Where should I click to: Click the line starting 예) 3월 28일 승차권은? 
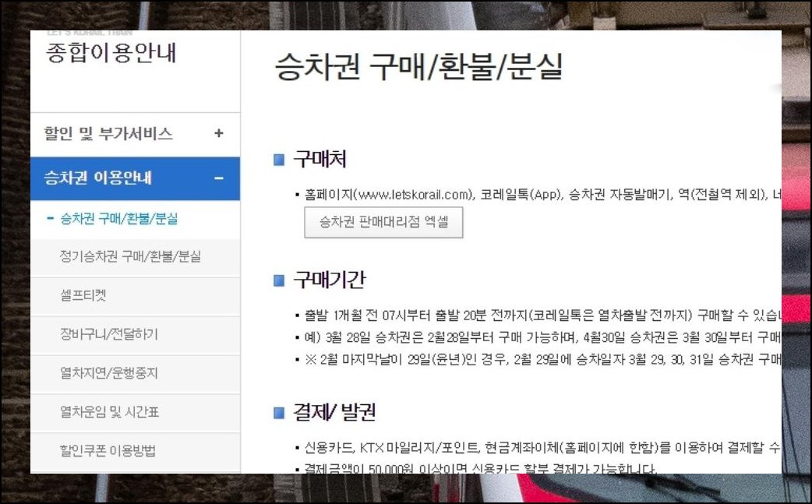click(x=542, y=337)
